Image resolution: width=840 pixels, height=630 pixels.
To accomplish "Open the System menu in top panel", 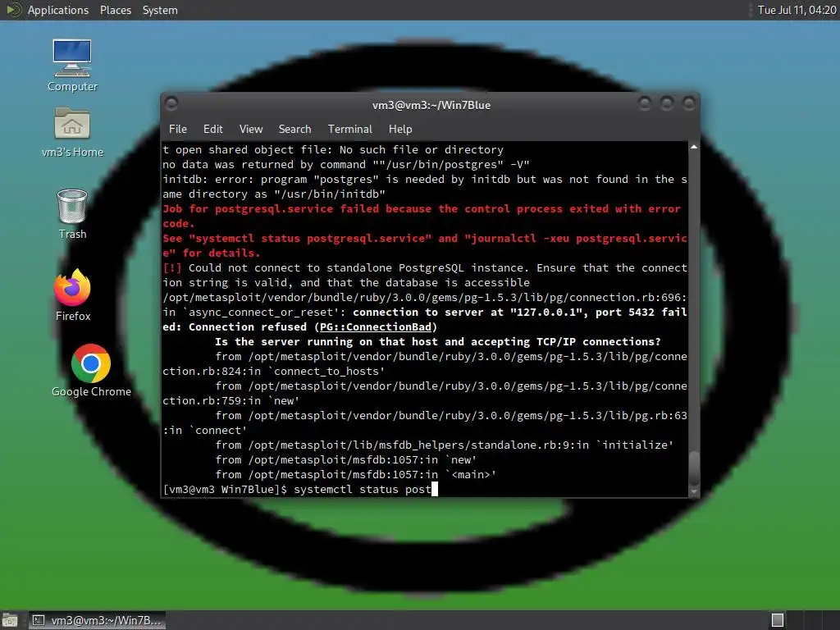I will (x=160, y=10).
